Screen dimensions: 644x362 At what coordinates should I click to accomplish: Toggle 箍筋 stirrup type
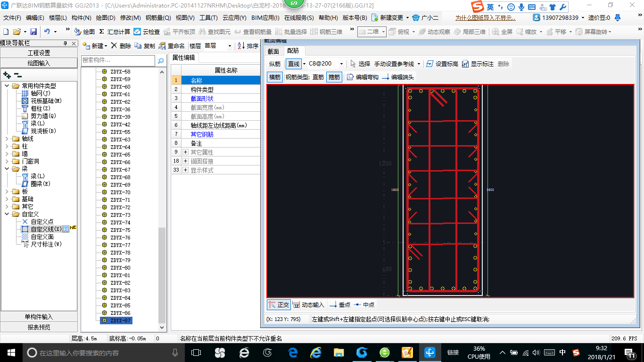click(x=334, y=77)
